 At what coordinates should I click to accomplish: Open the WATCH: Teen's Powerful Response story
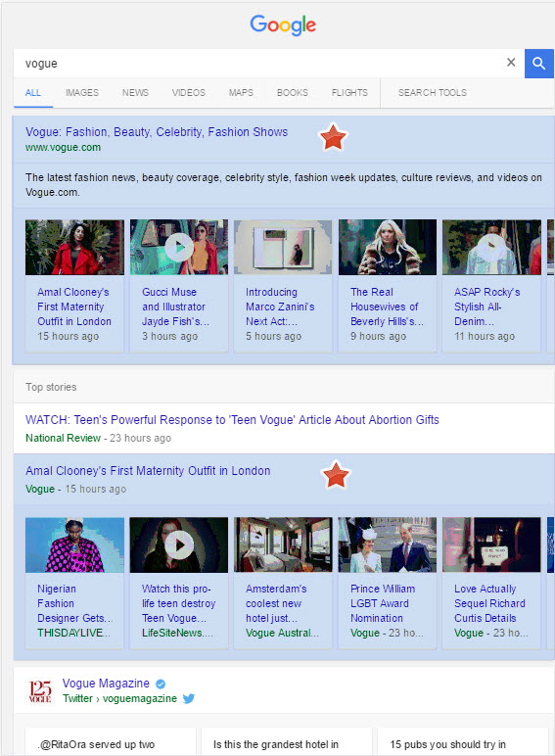(232, 420)
